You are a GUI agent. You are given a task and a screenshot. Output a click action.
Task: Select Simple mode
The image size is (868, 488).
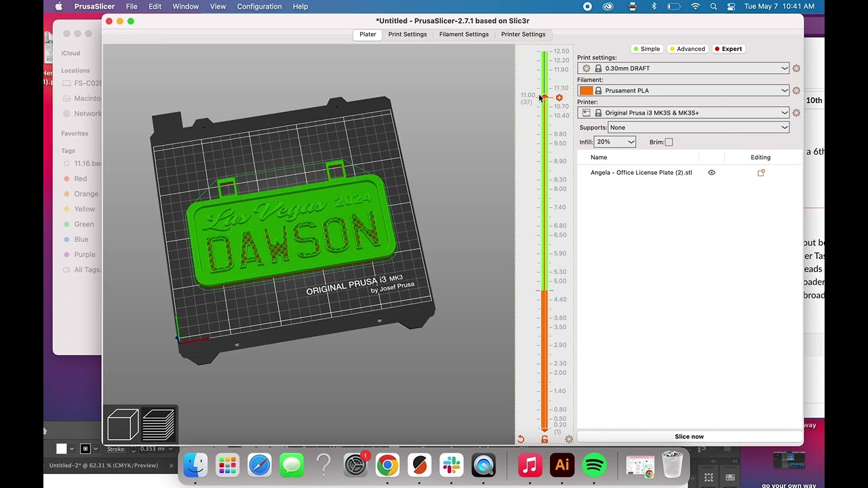coord(646,49)
